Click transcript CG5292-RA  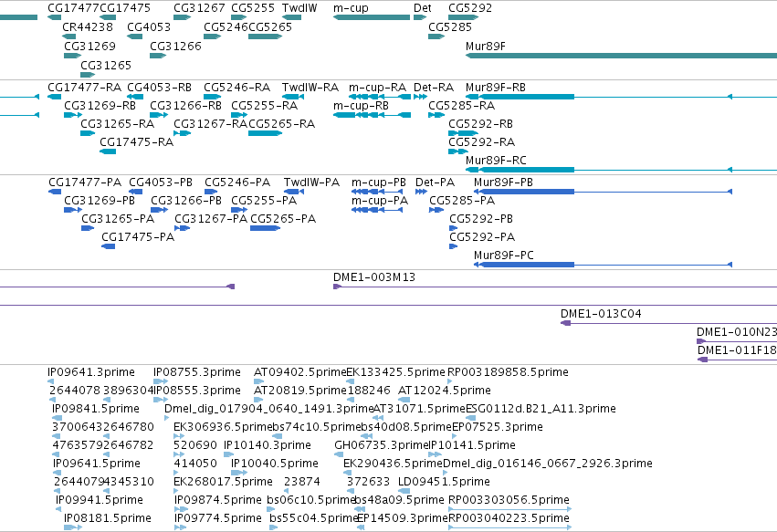(x=482, y=141)
